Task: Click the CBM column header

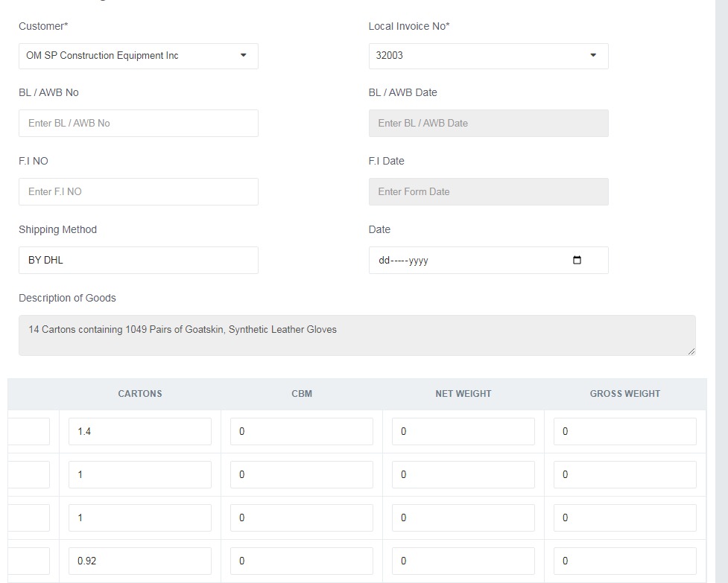Action: [302, 394]
